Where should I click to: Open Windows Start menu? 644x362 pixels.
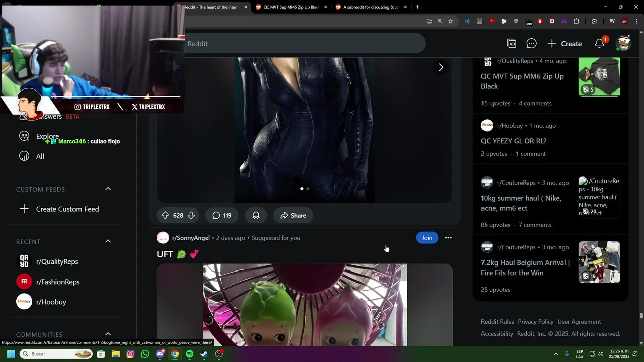[11, 354]
